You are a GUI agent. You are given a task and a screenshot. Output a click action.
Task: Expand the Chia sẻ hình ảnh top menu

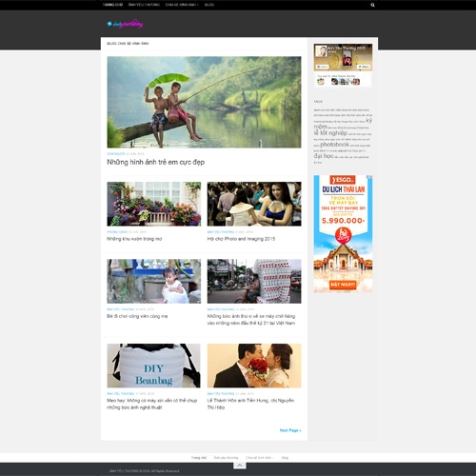point(182,5)
